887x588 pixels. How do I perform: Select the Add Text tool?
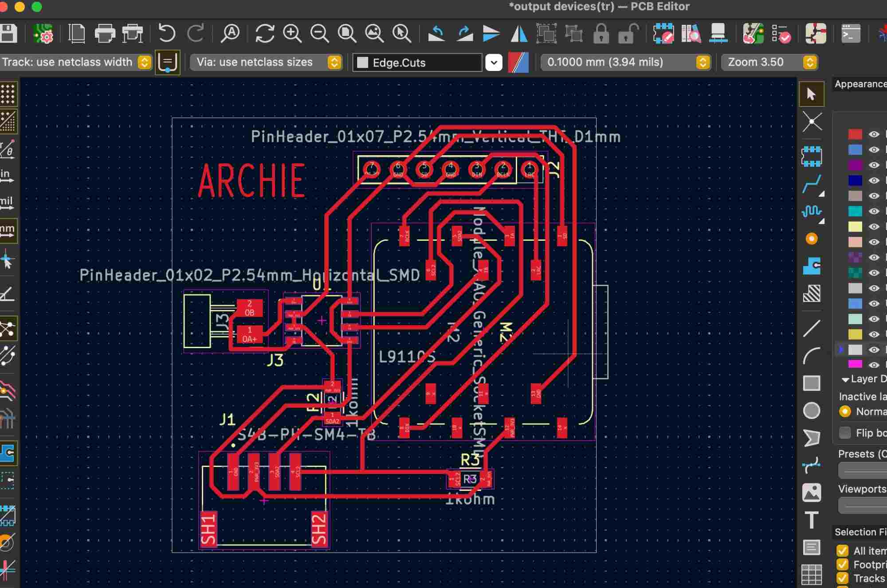[x=812, y=520]
